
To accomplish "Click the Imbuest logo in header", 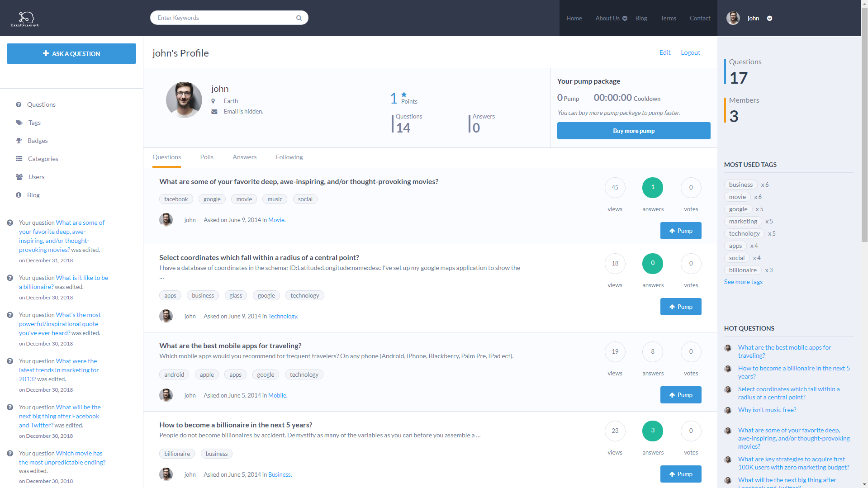I will tap(25, 19).
